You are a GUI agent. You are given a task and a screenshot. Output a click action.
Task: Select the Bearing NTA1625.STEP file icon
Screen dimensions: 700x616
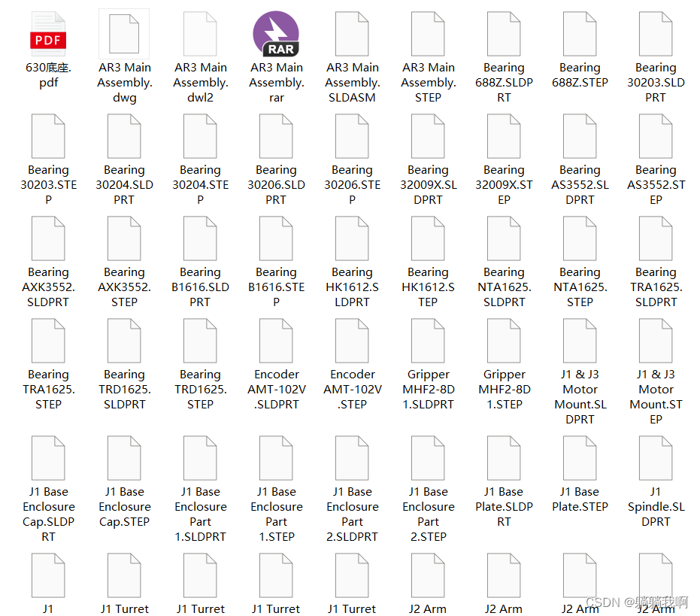(580, 238)
